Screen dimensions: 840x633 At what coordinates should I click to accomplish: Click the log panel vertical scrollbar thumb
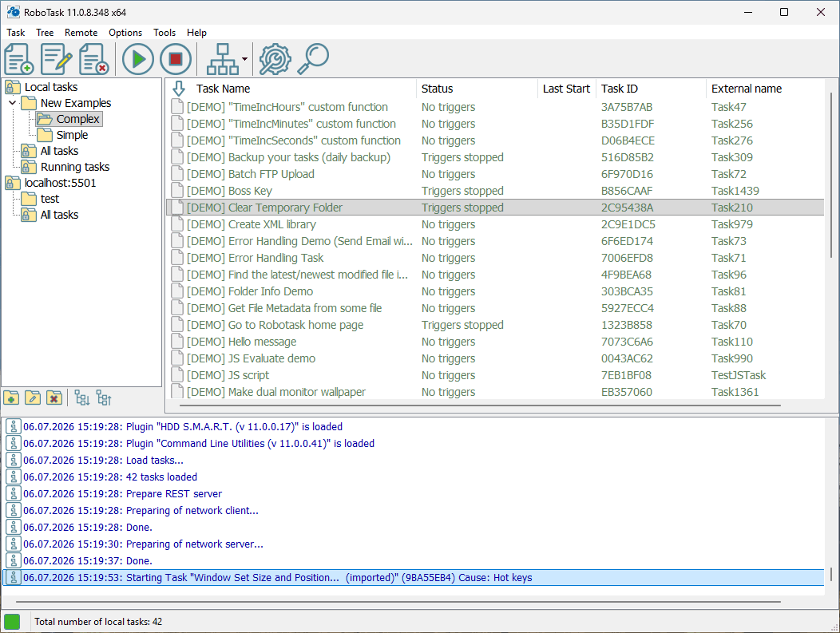831,574
